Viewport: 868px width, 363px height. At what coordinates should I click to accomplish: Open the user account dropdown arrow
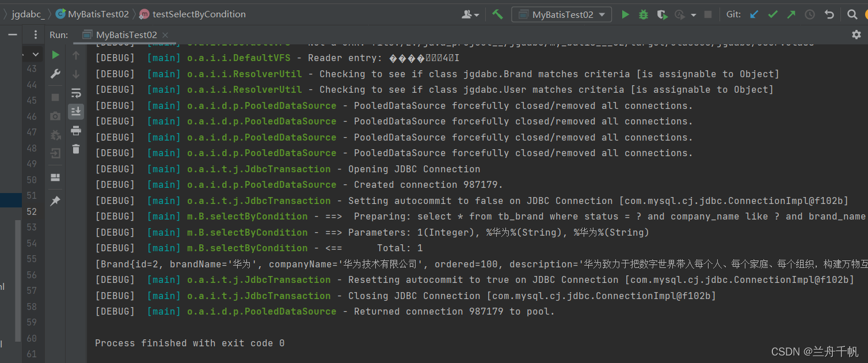point(477,16)
